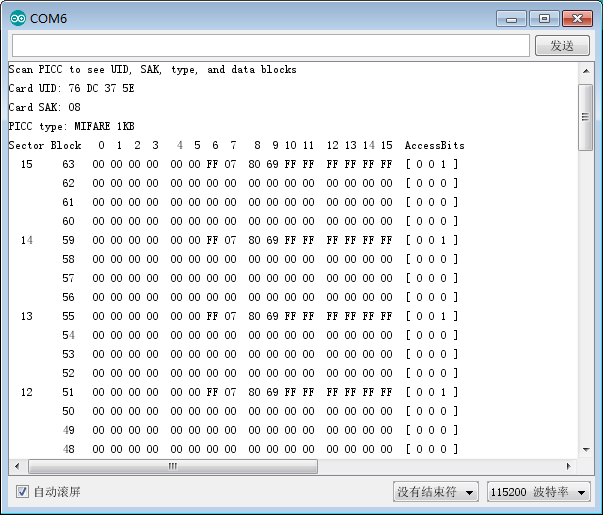603x515 pixels.
Task: Click the horizontal scrollbar right arrow
Action: click(568, 466)
